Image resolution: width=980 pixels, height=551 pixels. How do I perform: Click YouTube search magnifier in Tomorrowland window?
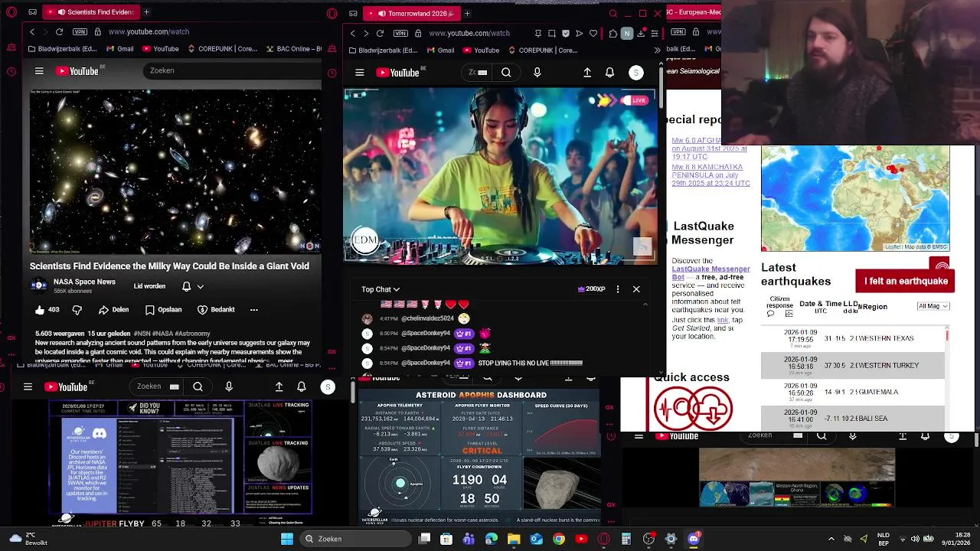tap(506, 73)
